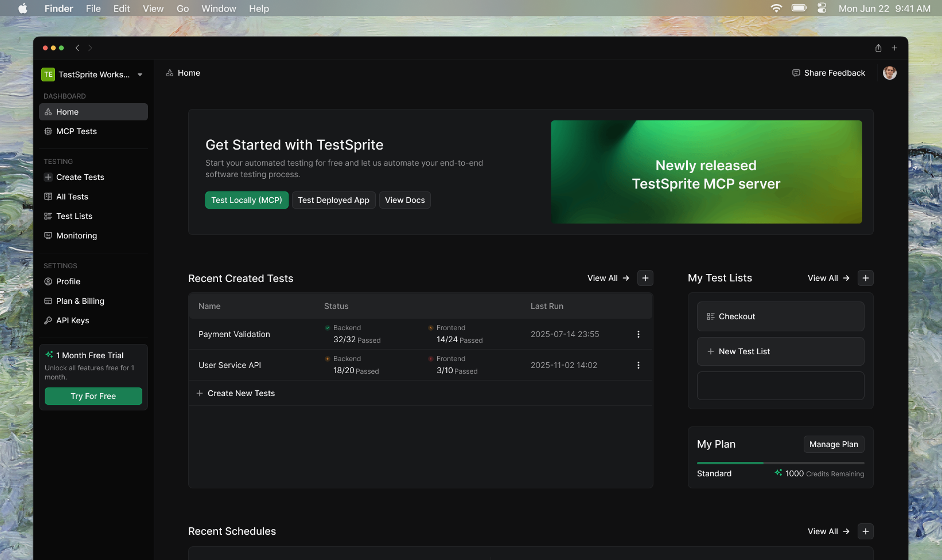Open Profile settings in sidebar
The height and width of the screenshot is (560, 942).
[94, 281]
